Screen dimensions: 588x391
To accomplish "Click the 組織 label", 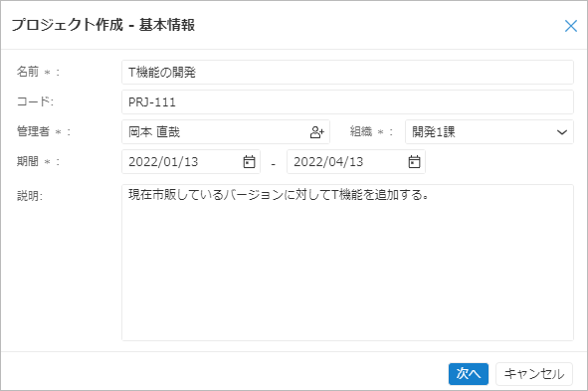I will [x=361, y=131].
